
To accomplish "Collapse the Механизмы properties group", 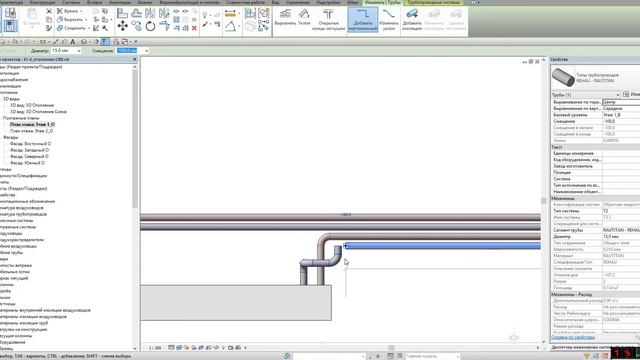I will pyautogui.click(x=595, y=198).
